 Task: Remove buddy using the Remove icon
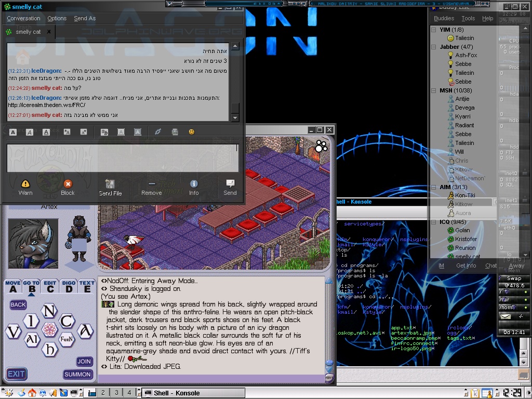tap(152, 184)
